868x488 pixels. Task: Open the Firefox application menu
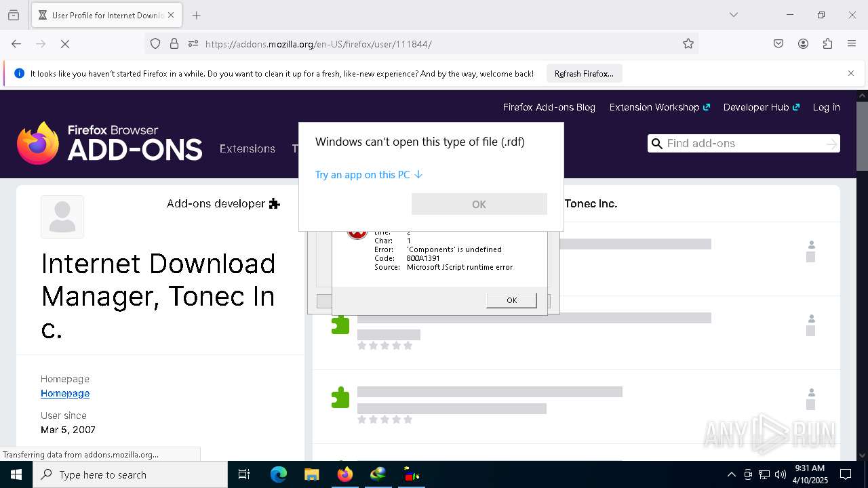[x=852, y=44]
